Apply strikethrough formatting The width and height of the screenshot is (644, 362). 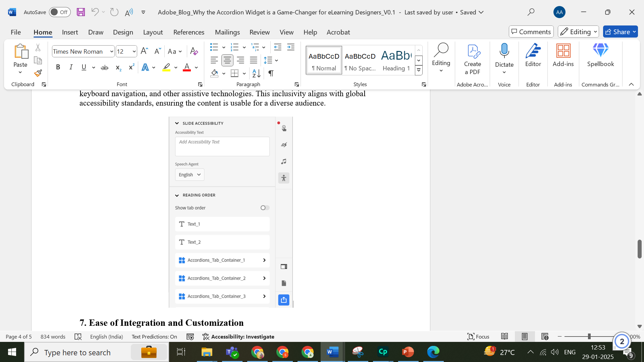[105, 67]
